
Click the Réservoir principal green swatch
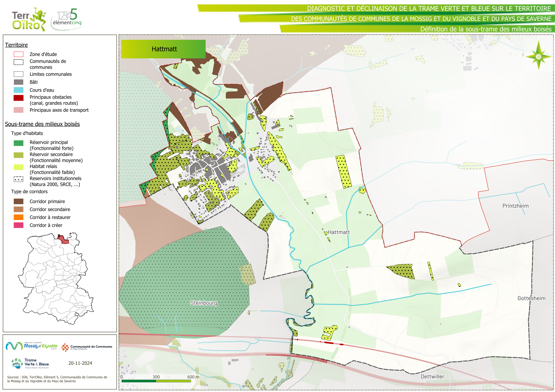tap(18, 143)
